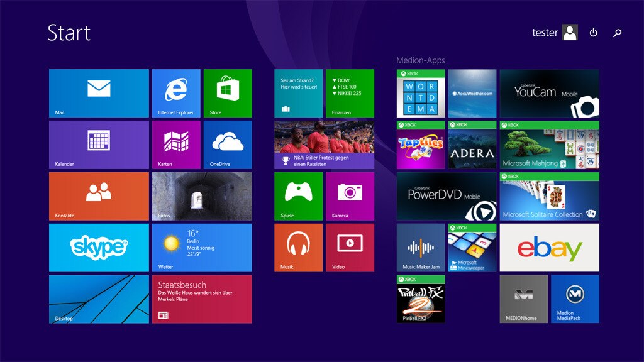Screen dimensions: 644x362
Task: Open the Spiele Xbox tile
Action: (298, 196)
